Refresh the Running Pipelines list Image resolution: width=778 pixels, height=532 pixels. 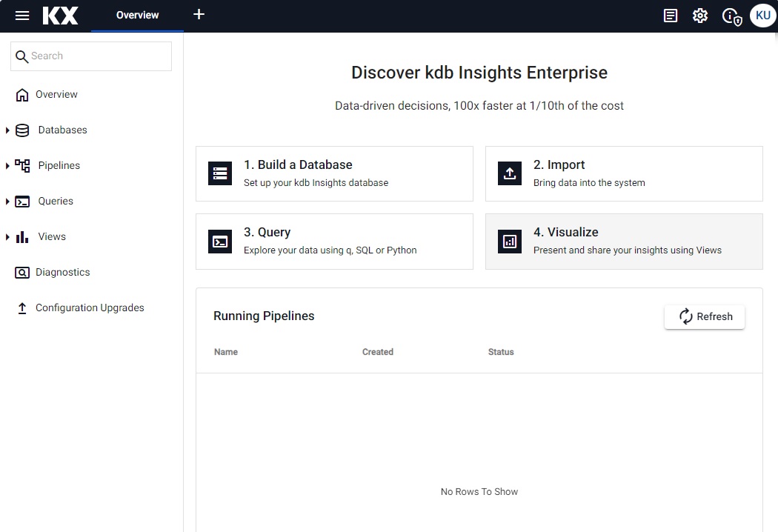click(x=705, y=316)
